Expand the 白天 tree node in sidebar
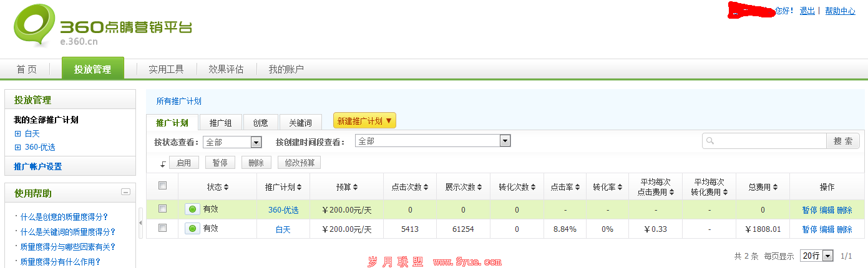 17,133
